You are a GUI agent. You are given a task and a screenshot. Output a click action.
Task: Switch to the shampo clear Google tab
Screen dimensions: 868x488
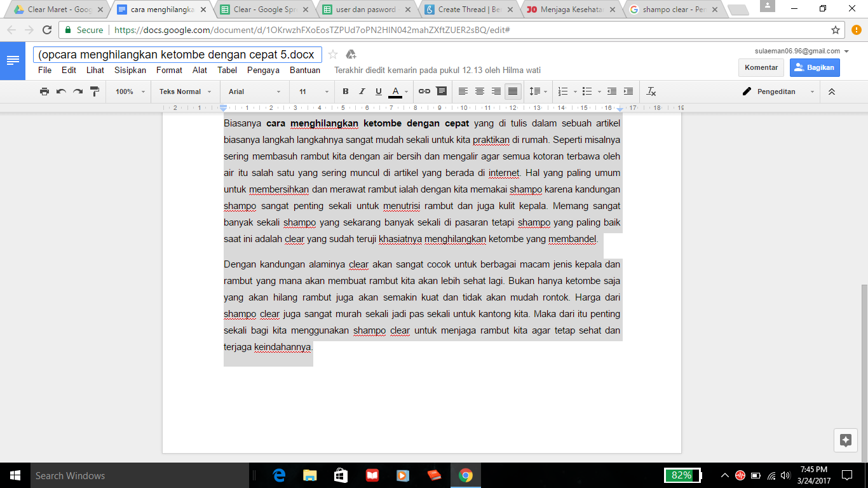675,10
